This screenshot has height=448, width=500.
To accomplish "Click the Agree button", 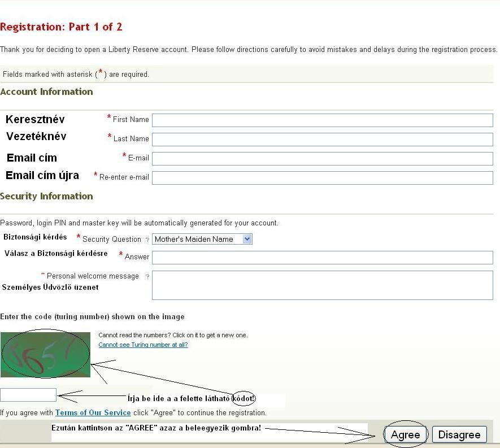I will point(405,434).
